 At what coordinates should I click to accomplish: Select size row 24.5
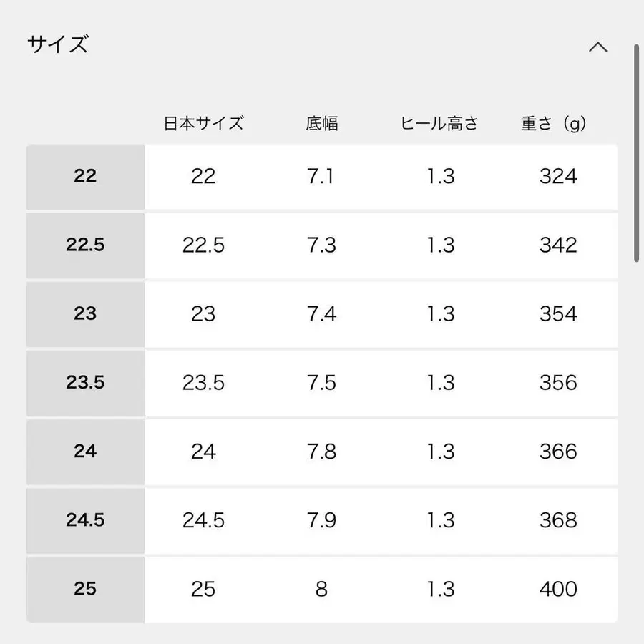pos(85,520)
